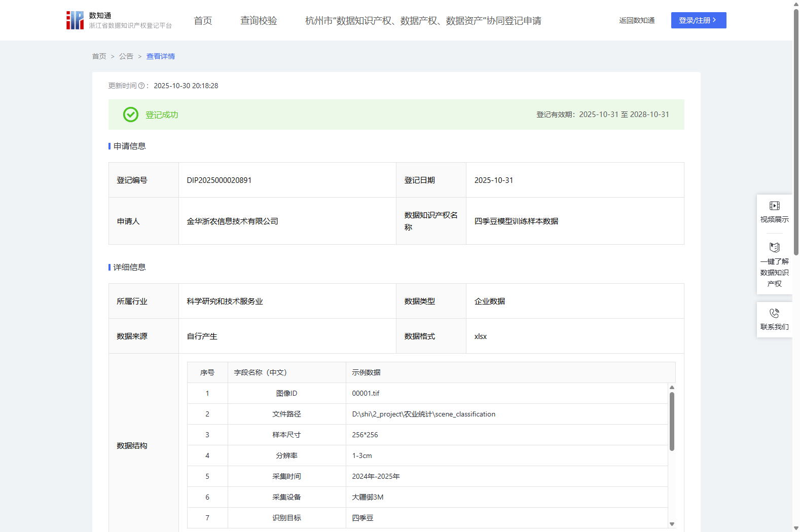Click the page's vertical scrollbar thumb

(x=796, y=132)
